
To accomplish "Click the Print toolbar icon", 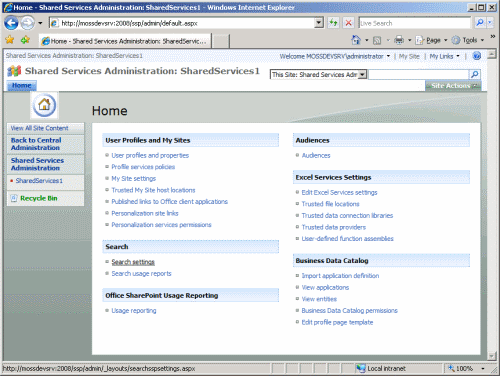I will pyautogui.click(x=399, y=40).
